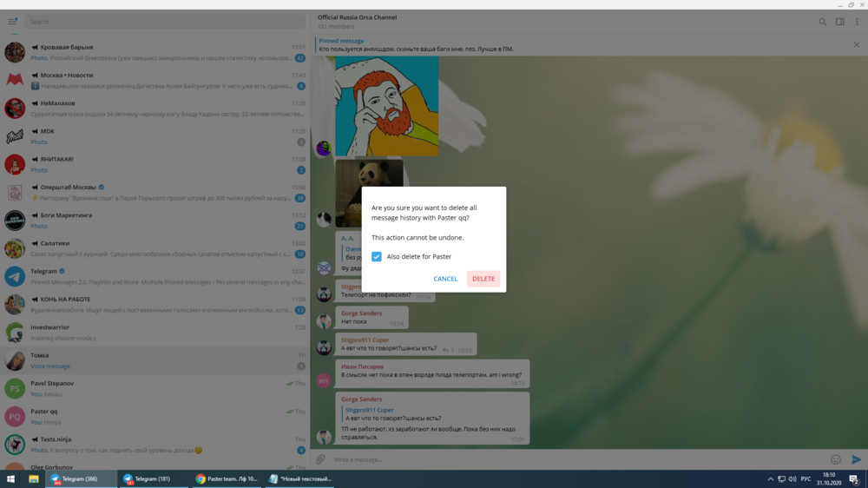Open the notification center icon

pos(854,479)
